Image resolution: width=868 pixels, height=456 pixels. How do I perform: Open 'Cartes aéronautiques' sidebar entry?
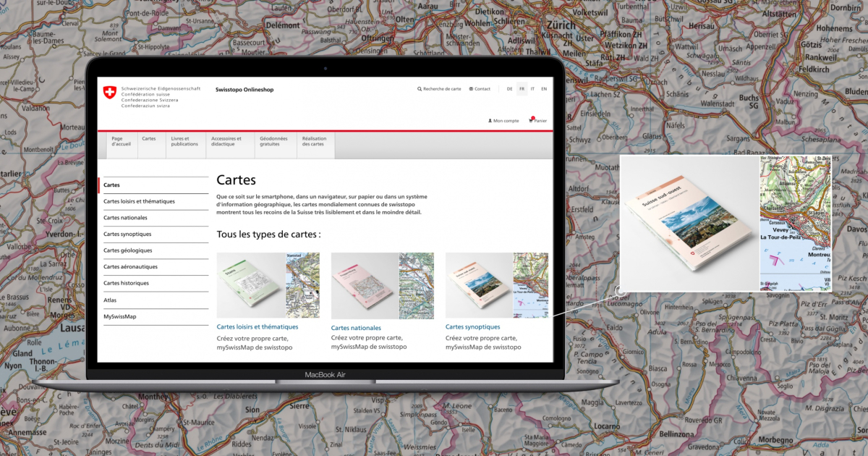click(x=131, y=266)
